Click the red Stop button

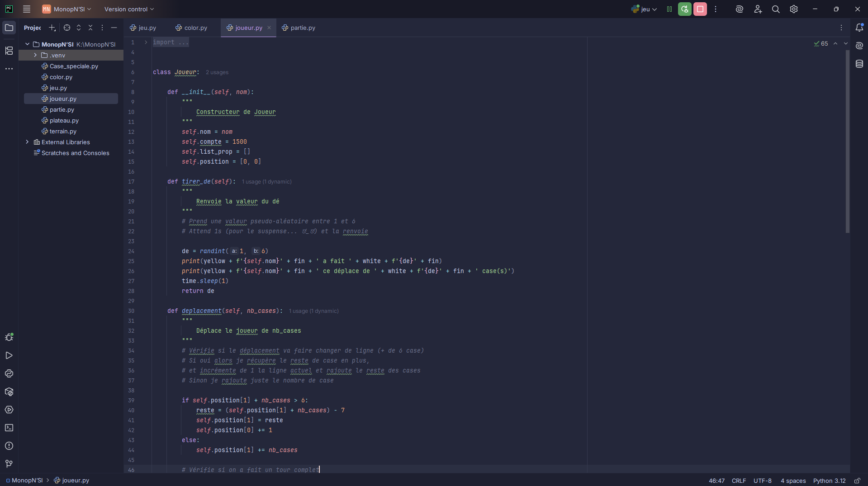pos(700,9)
